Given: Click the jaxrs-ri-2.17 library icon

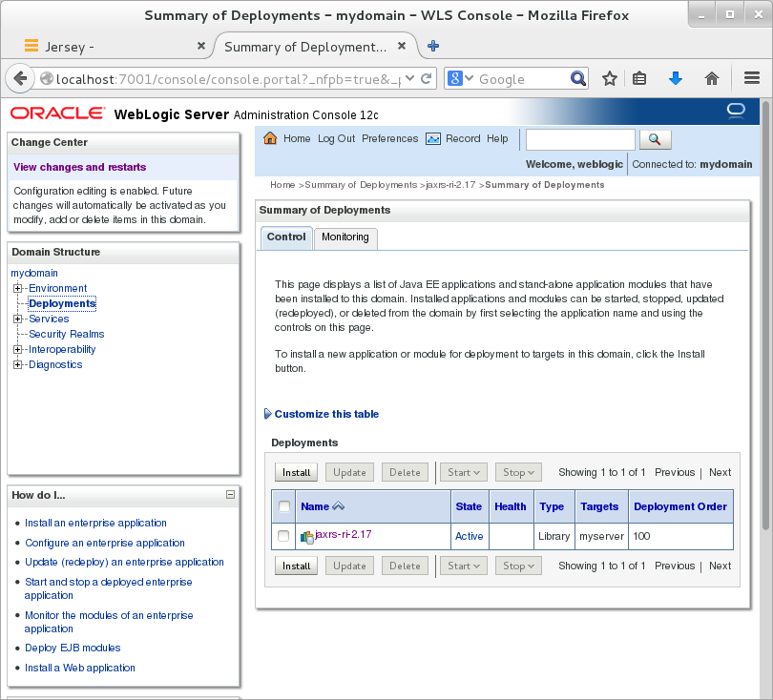Looking at the screenshot, I should tap(305, 535).
